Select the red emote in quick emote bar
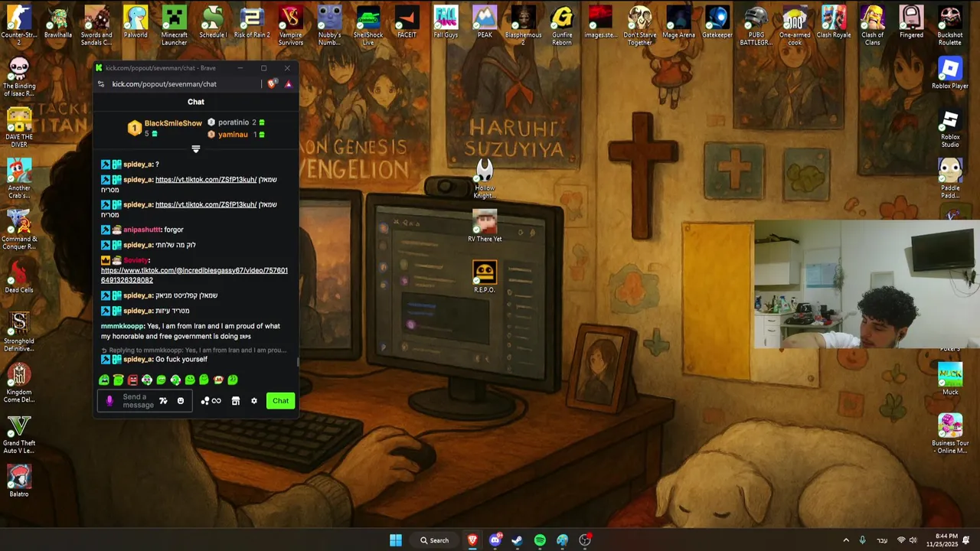This screenshot has height=551, width=980. (132, 380)
